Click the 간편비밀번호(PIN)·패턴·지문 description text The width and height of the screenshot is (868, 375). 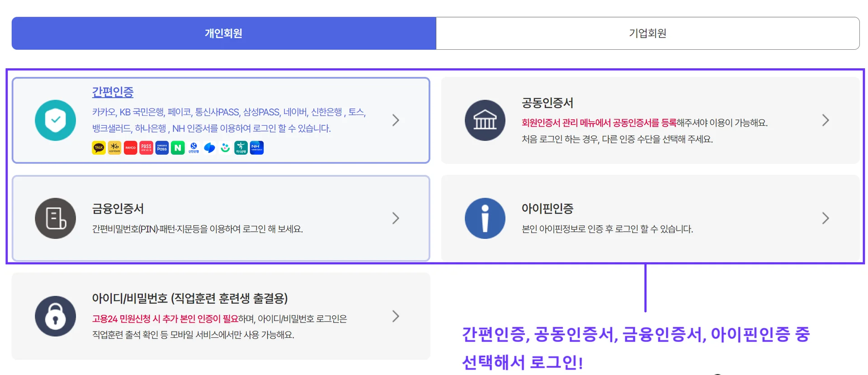(x=198, y=229)
